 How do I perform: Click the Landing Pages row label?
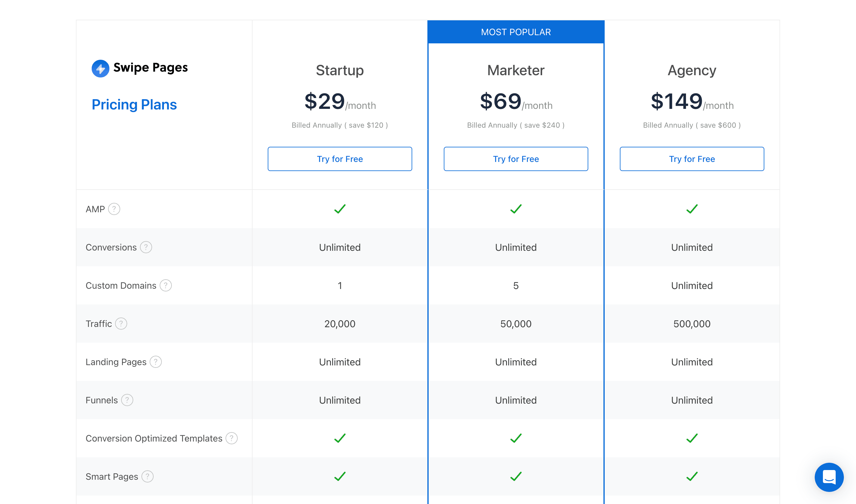pos(116,362)
